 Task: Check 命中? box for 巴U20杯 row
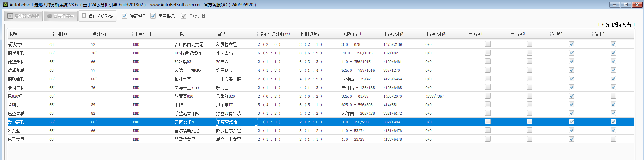(613, 96)
